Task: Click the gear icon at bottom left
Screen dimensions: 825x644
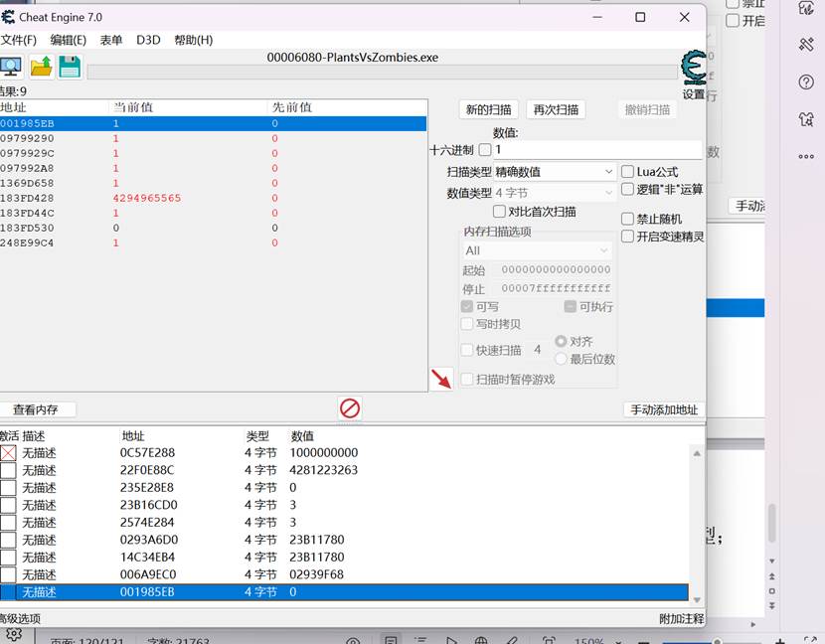Action: 14,634
